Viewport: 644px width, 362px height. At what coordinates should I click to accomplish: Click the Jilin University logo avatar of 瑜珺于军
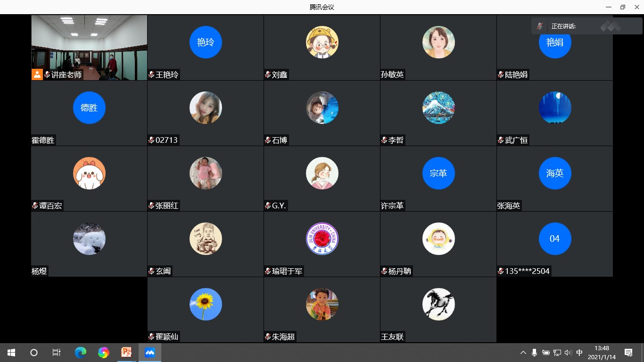(x=322, y=239)
